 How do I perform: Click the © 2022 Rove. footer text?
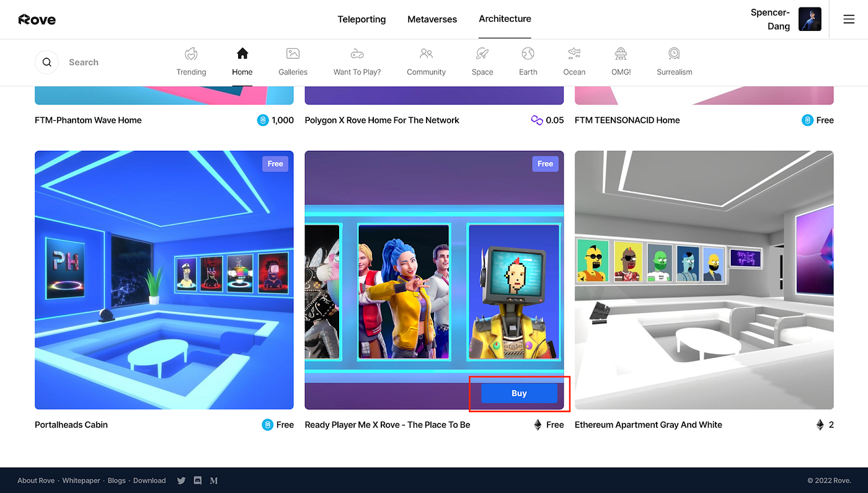coord(829,481)
